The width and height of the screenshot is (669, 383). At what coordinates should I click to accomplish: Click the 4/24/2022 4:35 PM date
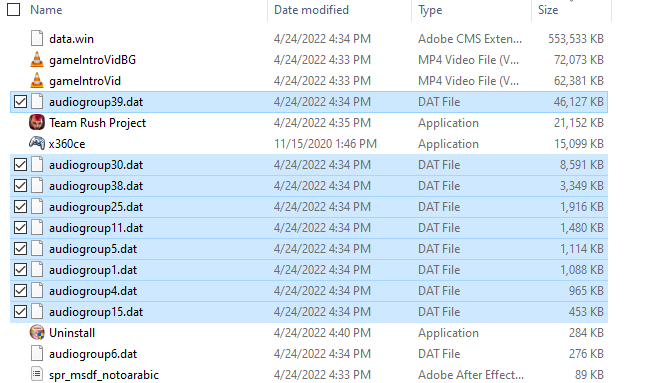point(322,123)
